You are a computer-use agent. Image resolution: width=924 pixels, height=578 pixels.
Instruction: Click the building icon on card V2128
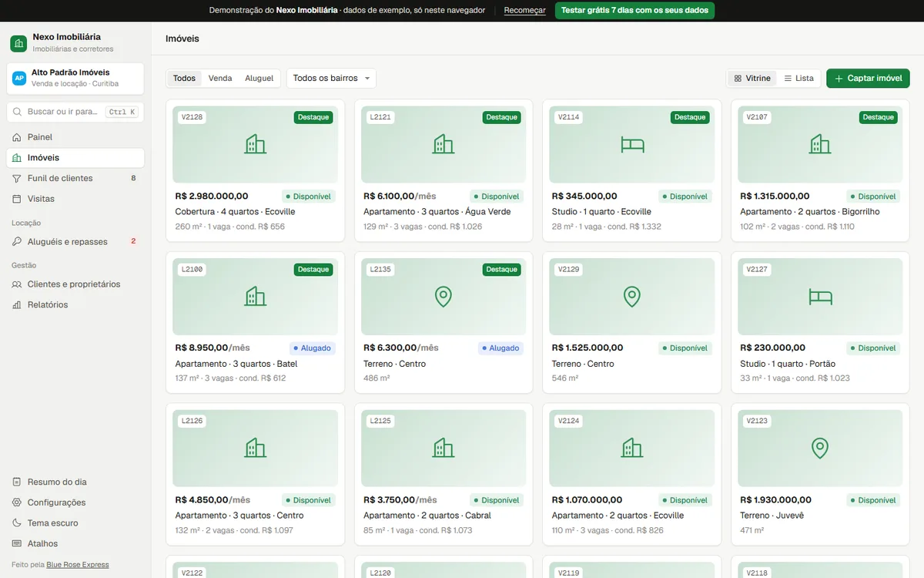(255, 144)
